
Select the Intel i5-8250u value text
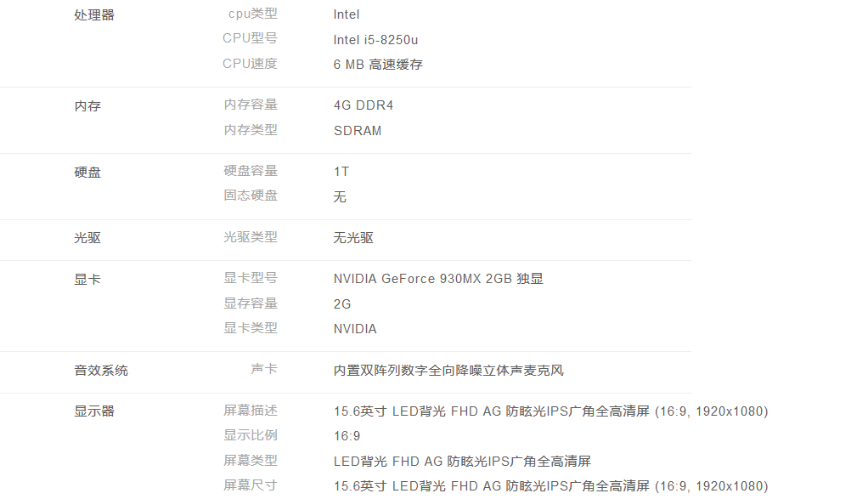coord(375,40)
